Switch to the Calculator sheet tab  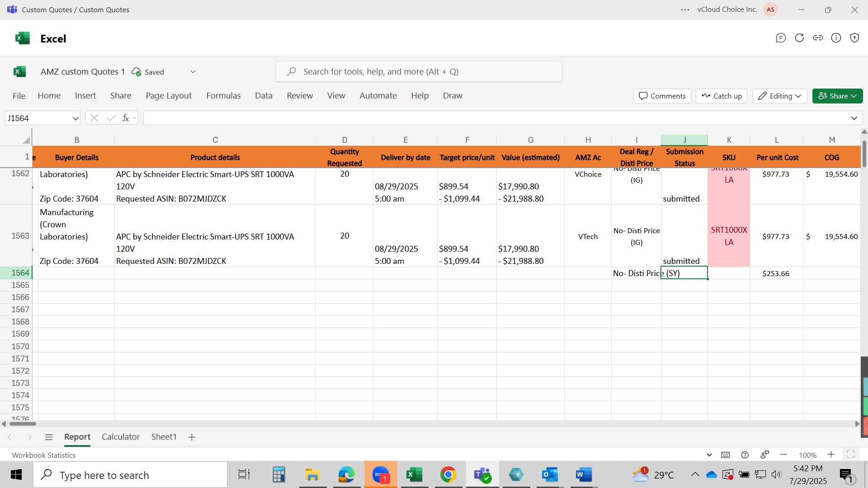121,437
